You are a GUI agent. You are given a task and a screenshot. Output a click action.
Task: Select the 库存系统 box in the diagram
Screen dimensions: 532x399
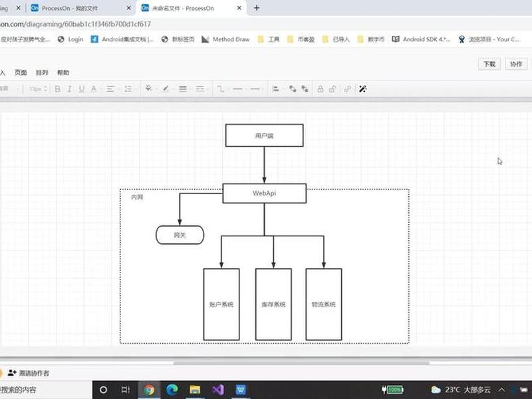273,304
